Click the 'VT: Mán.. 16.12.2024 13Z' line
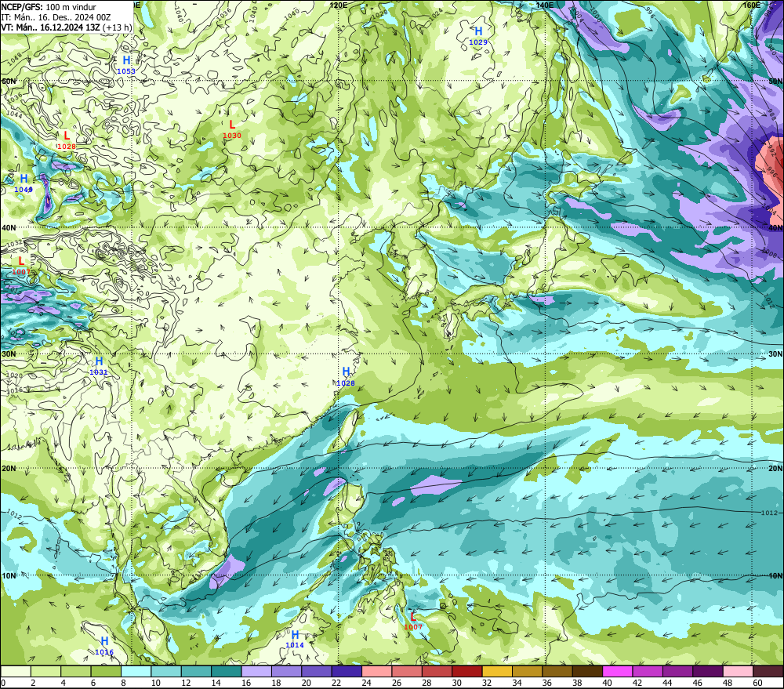The width and height of the screenshot is (784, 689). pos(50,27)
